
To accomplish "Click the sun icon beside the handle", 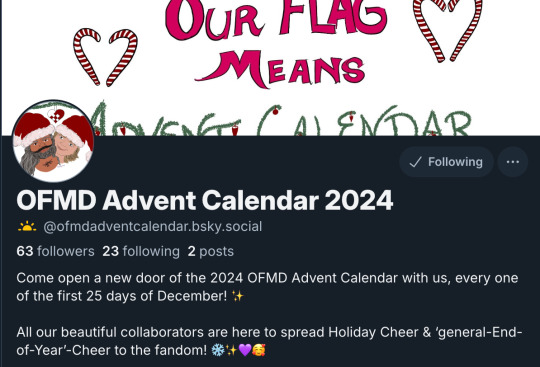I will click(27, 227).
